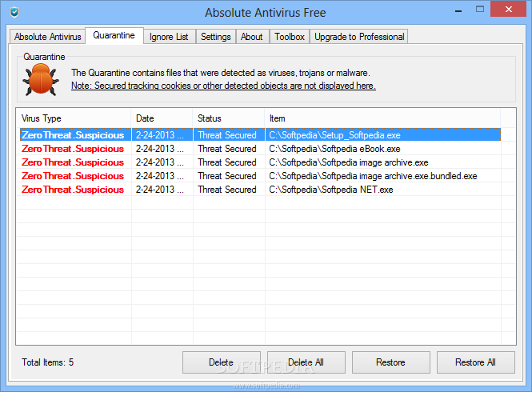Close the Absolute Antivirus Free window
The height and width of the screenshot is (400, 532).
pos(508,9)
